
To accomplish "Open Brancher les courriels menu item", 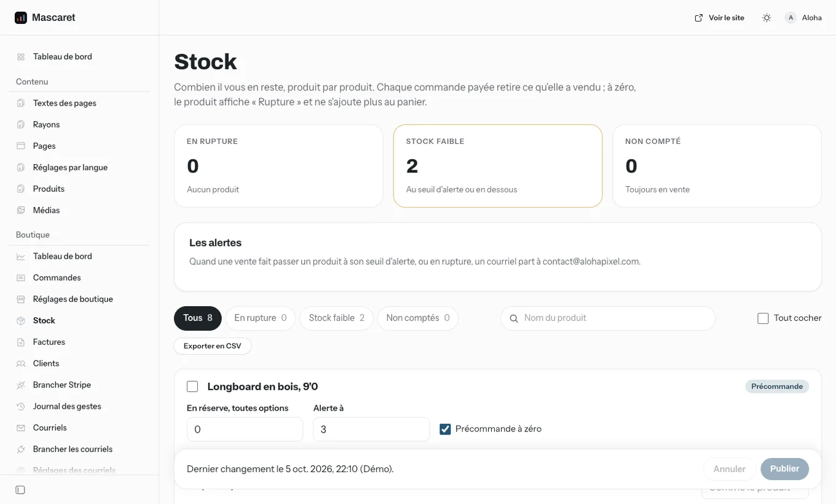I will tap(79, 449).
